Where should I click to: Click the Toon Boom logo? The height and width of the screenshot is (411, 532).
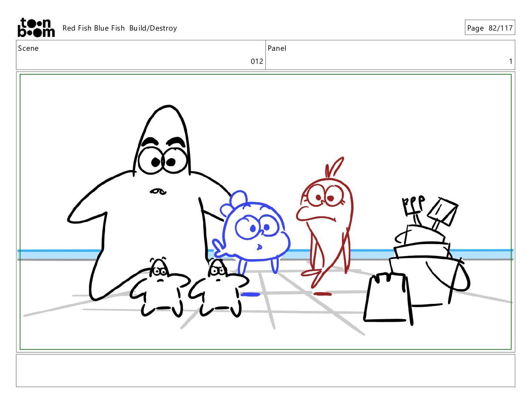pos(36,28)
